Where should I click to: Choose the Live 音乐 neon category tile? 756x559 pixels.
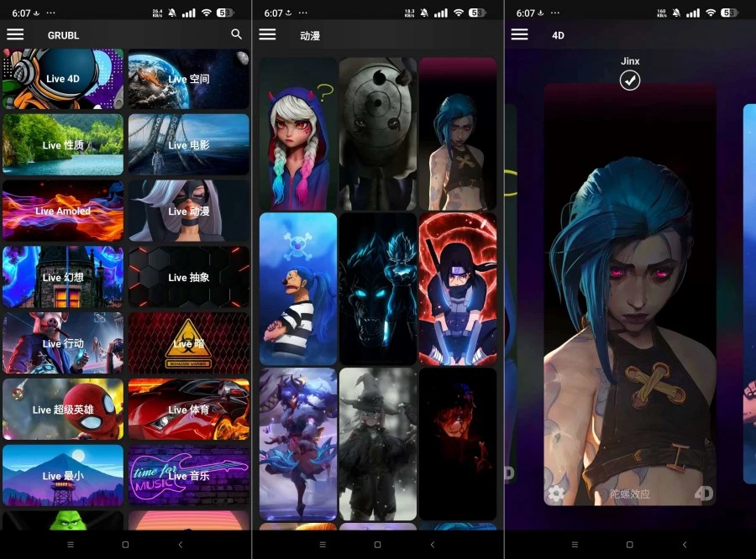189,475
